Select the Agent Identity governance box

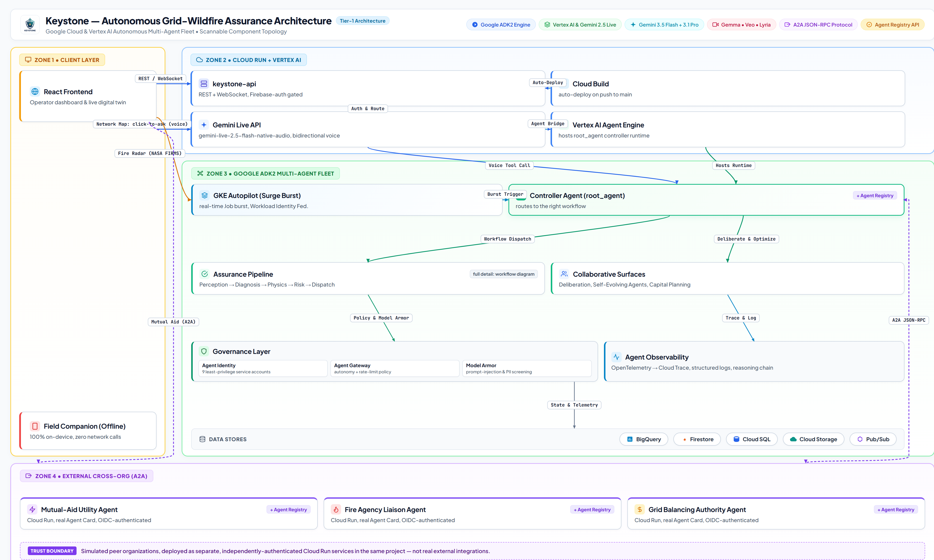pyautogui.click(x=263, y=368)
